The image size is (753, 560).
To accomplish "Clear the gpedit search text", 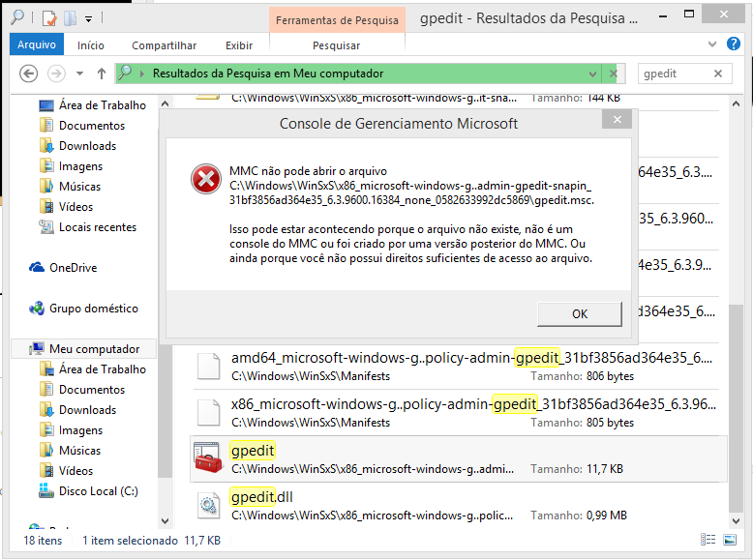I will pyautogui.click(x=718, y=74).
